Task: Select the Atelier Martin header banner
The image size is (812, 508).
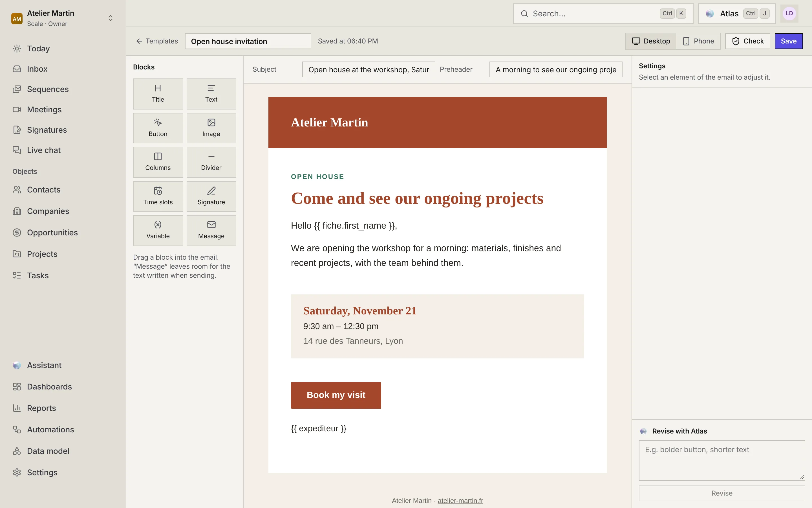Action: pyautogui.click(x=437, y=122)
